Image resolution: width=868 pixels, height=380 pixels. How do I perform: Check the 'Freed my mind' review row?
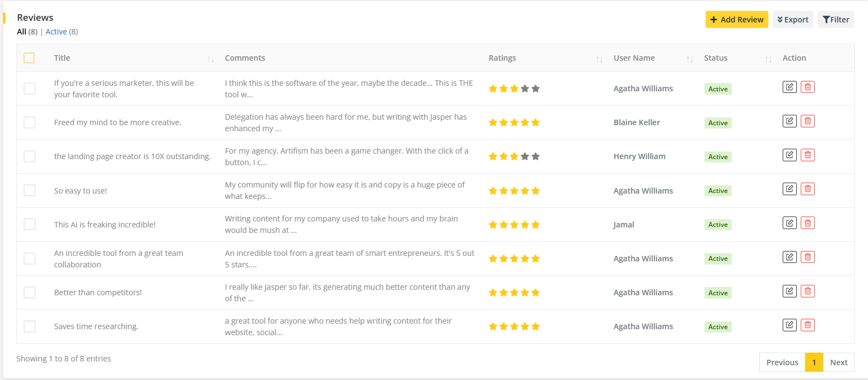30,122
